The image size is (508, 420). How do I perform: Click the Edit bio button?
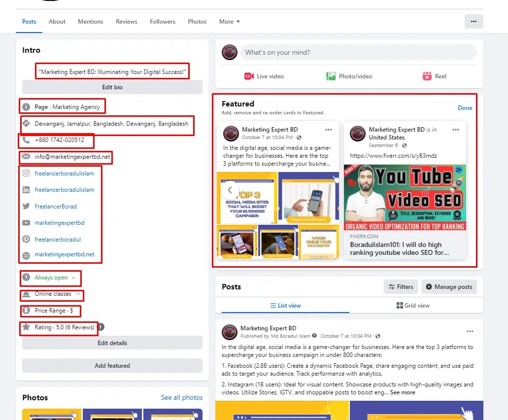pos(112,87)
